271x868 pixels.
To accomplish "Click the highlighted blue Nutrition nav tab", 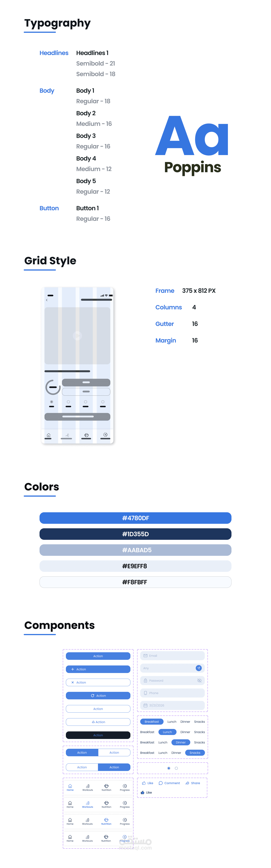I will click(x=106, y=821).
